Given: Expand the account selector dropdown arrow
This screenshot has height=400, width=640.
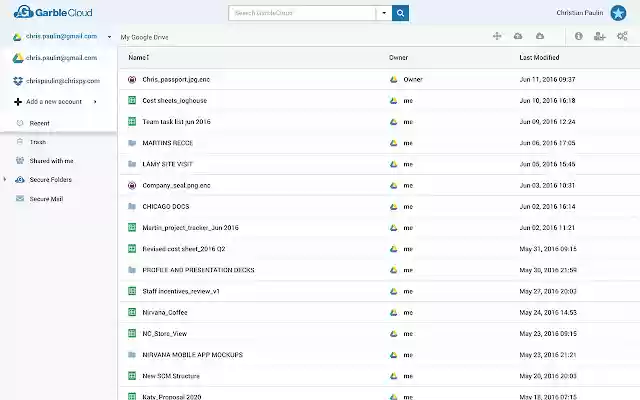Looking at the screenshot, I should (x=109, y=36).
